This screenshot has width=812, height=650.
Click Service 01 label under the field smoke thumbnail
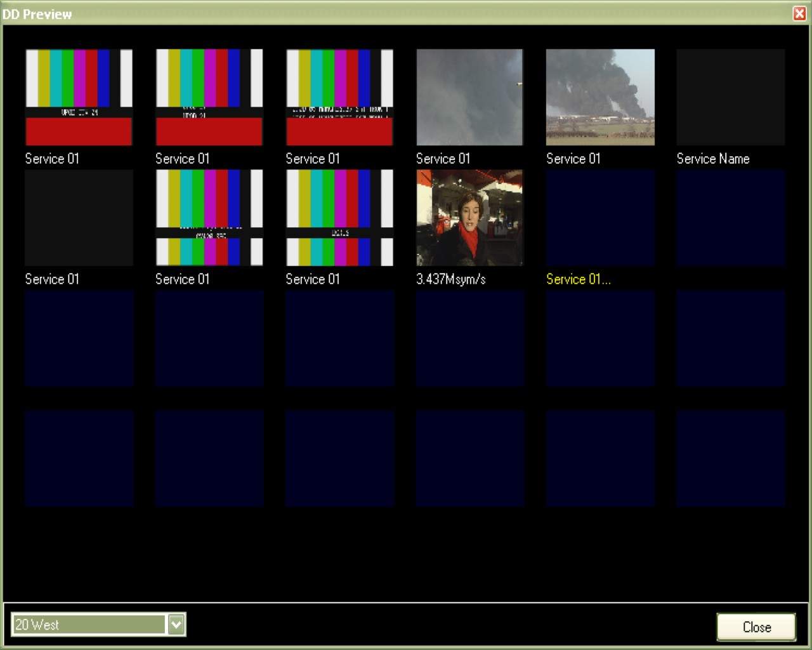[x=573, y=159]
